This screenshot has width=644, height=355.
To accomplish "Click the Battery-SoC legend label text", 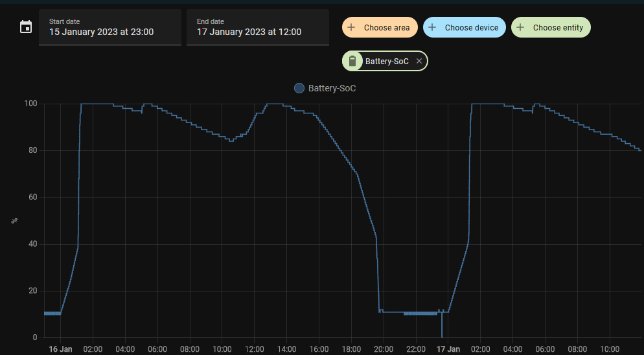I will pos(332,88).
